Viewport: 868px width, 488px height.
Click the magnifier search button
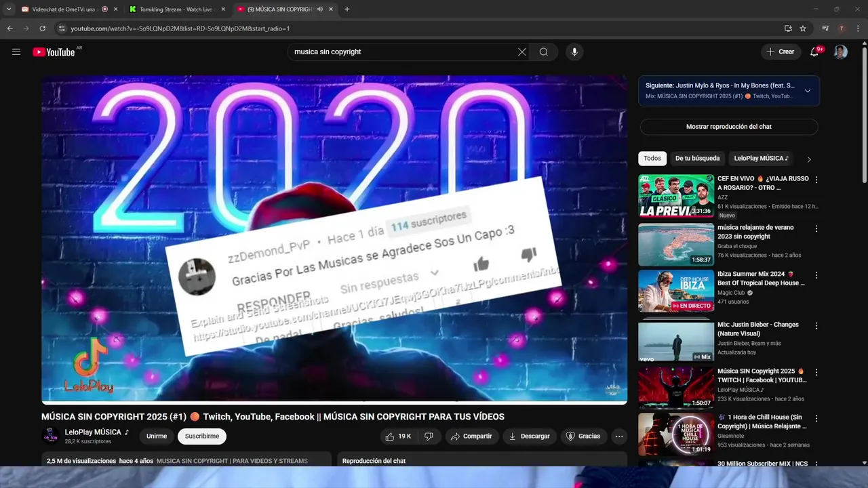tap(544, 52)
